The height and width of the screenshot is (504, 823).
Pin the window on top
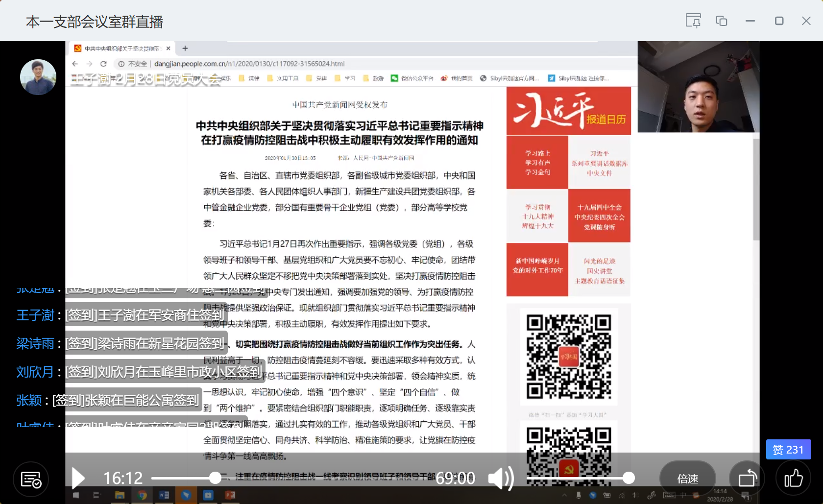[x=693, y=21]
